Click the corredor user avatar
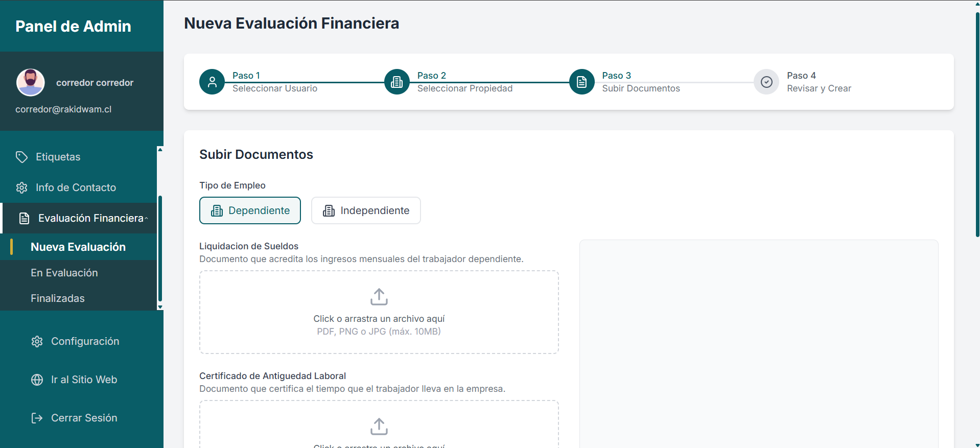 31,82
